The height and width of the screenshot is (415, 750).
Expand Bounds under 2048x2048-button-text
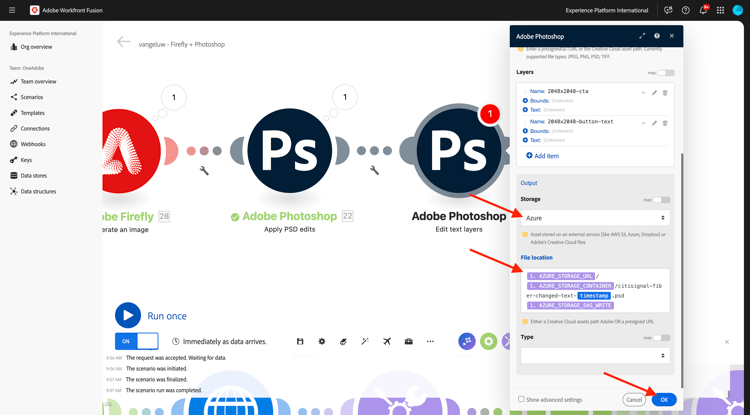point(526,131)
